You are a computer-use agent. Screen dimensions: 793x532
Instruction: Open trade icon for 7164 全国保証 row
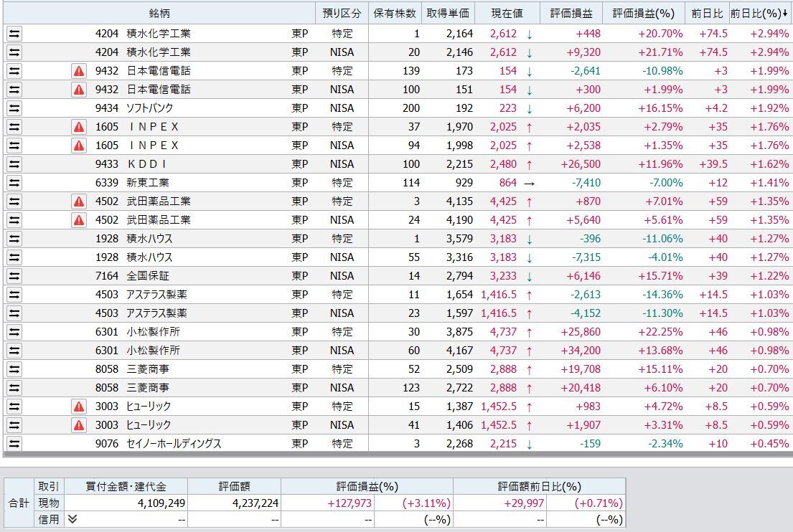[14, 276]
